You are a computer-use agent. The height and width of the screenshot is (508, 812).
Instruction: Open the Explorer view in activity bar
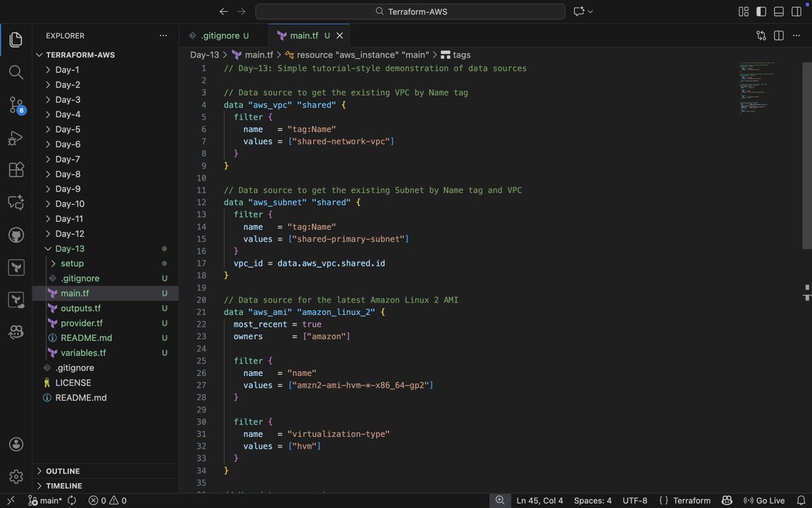(x=16, y=40)
